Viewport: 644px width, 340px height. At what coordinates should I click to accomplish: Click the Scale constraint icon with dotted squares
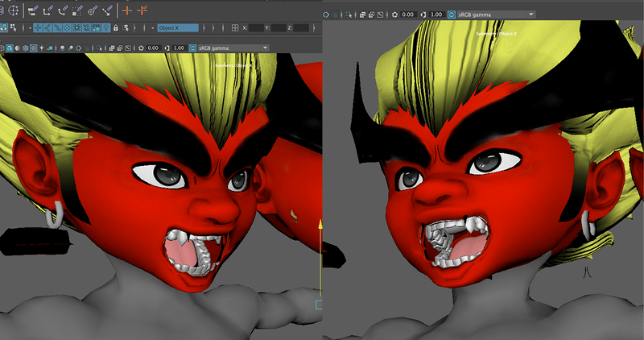77,10
